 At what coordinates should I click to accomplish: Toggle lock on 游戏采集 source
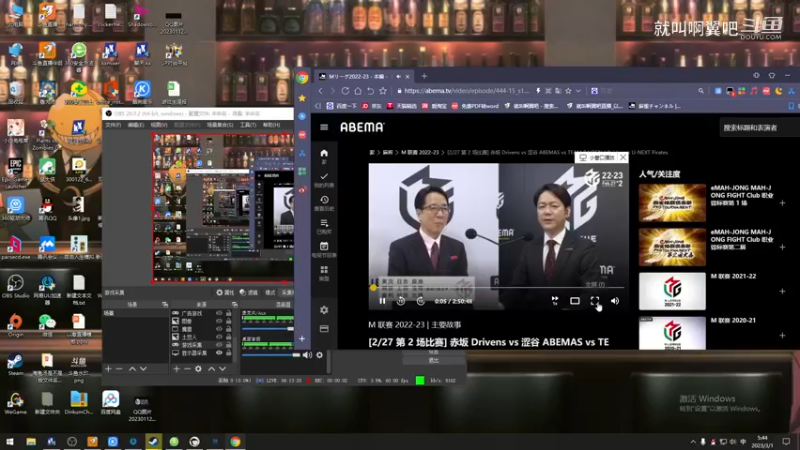click(229, 345)
